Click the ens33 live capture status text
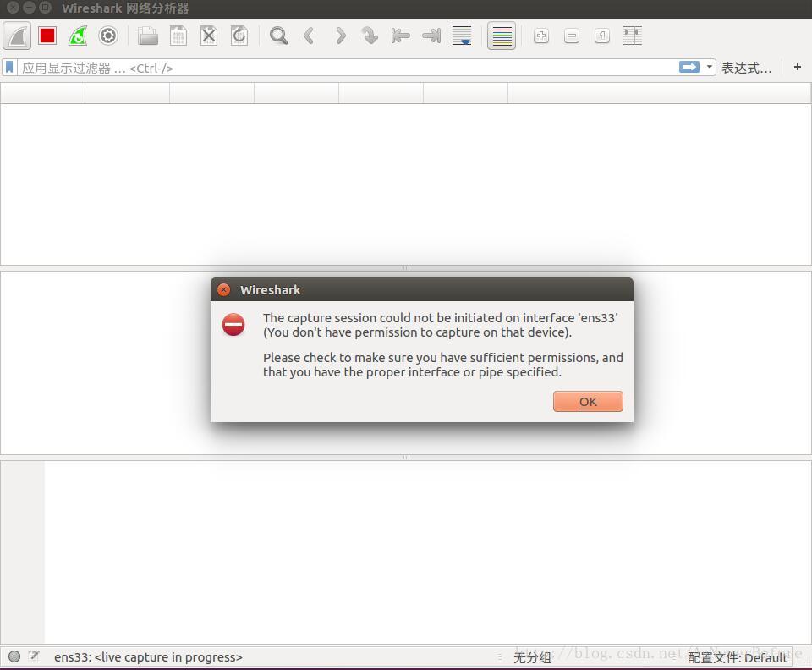The width and height of the screenshot is (812, 670). 148,657
